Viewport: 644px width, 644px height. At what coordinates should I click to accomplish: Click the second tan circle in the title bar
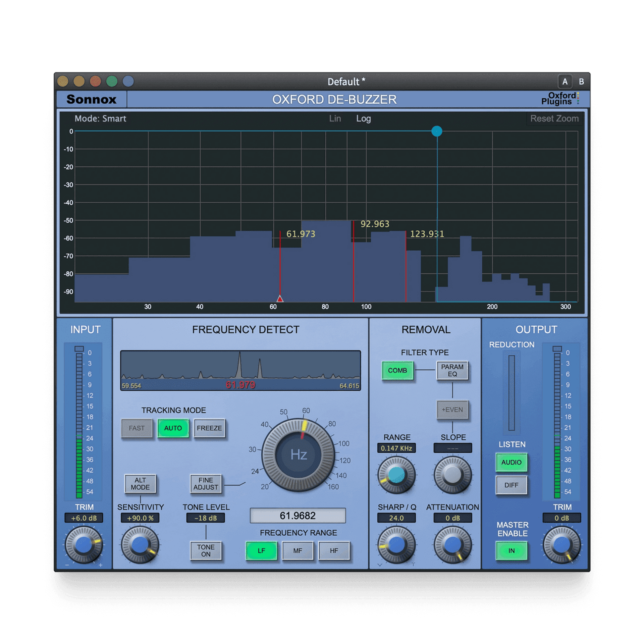(79, 81)
